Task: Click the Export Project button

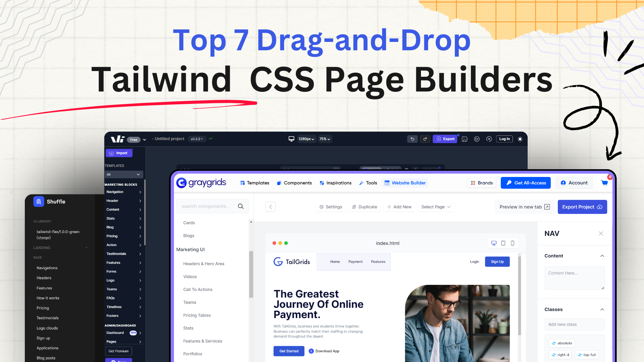Action: click(582, 207)
